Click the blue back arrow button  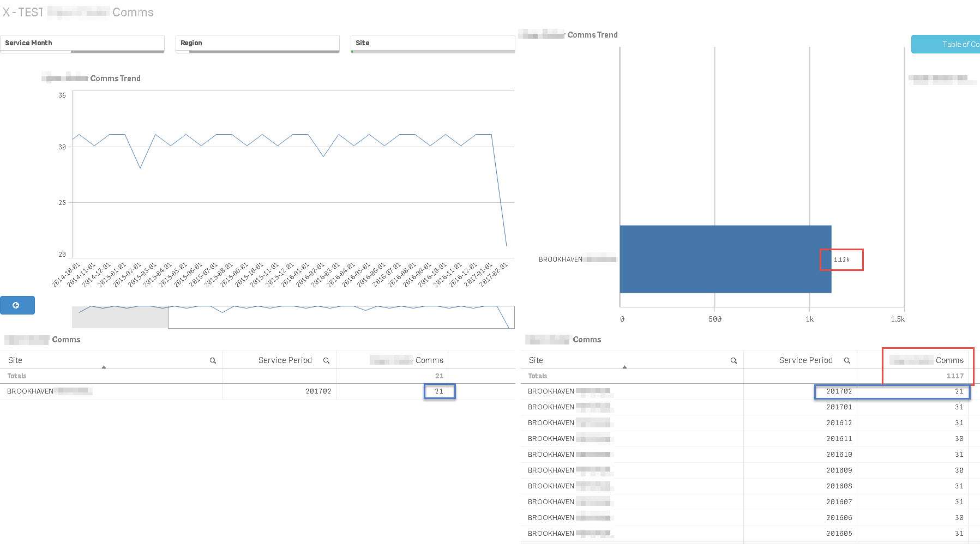tap(17, 305)
